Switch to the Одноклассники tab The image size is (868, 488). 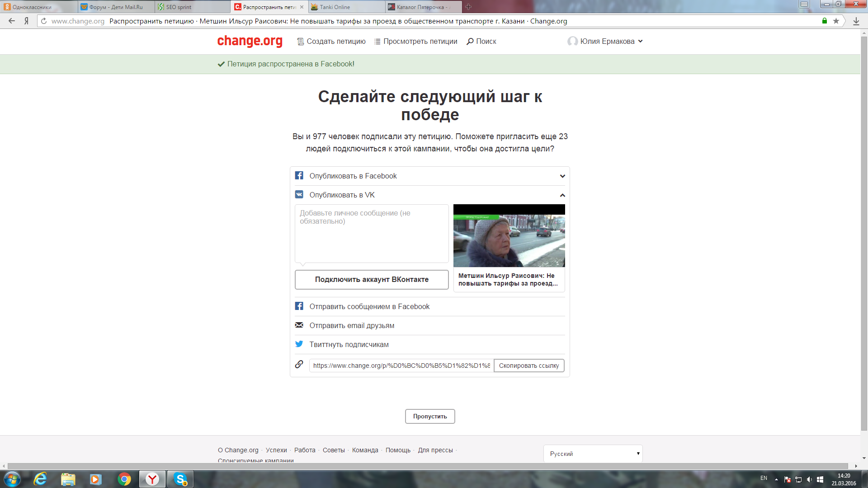(38, 7)
